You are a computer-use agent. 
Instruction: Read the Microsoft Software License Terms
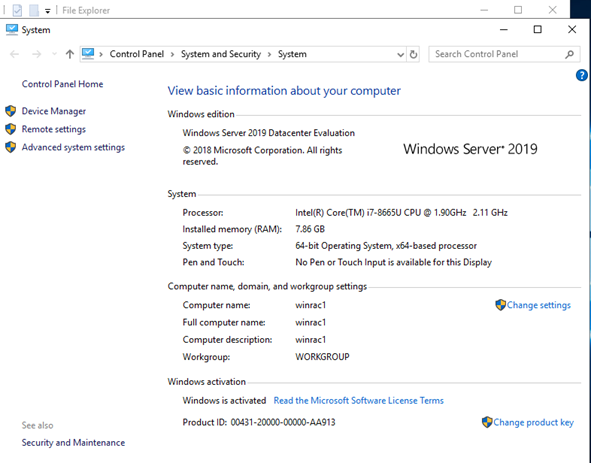(358, 400)
